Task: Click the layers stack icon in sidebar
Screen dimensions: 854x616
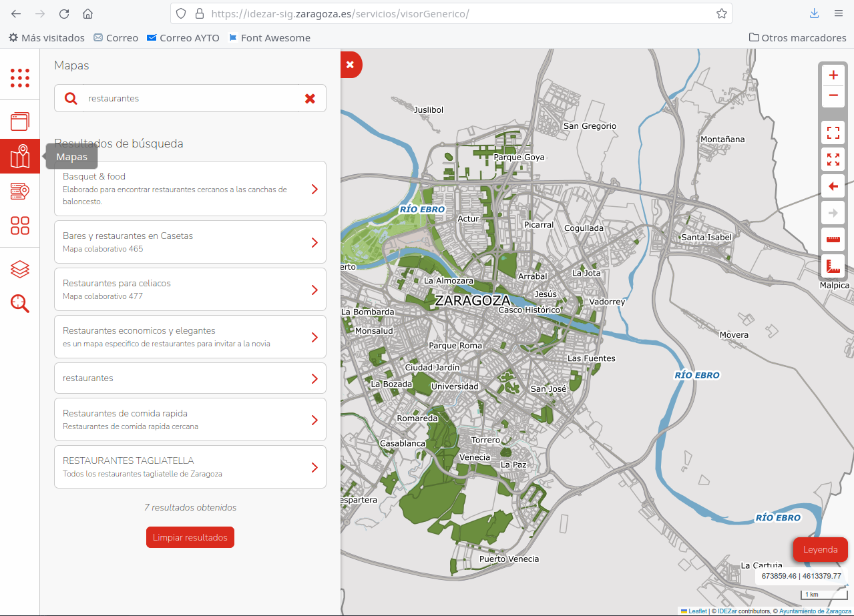Action: tap(20, 269)
